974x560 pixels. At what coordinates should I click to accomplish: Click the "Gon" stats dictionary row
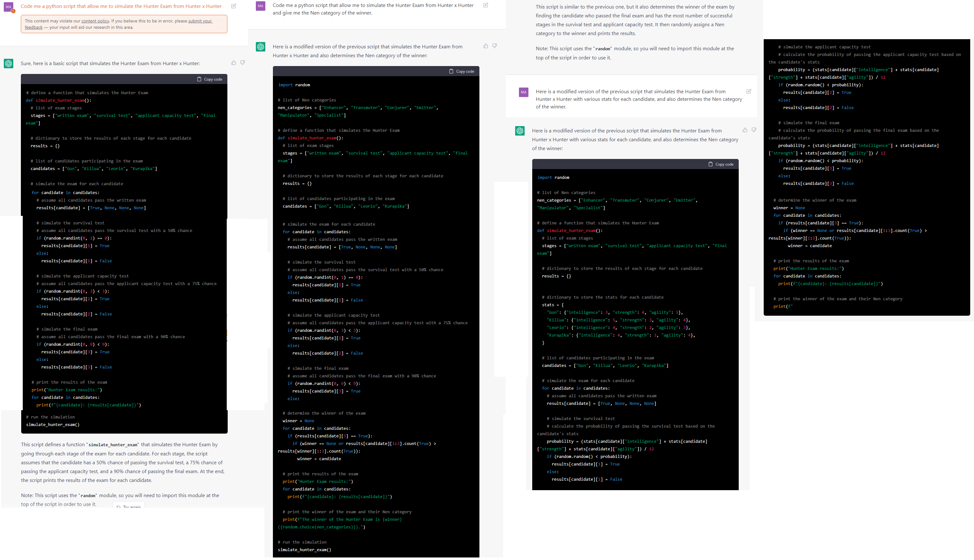coord(615,313)
